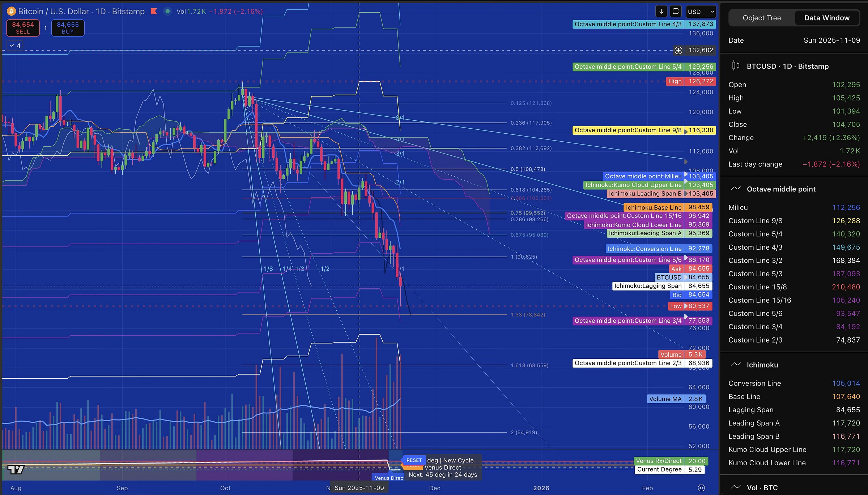Viewport: 868px width, 495px height.
Task: Click the TradingView logo on chart
Action: coord(16,469)
